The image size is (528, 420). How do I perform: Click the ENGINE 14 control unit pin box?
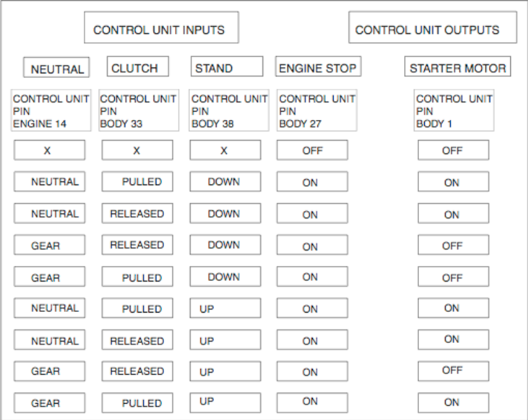[x=51, y=110]
